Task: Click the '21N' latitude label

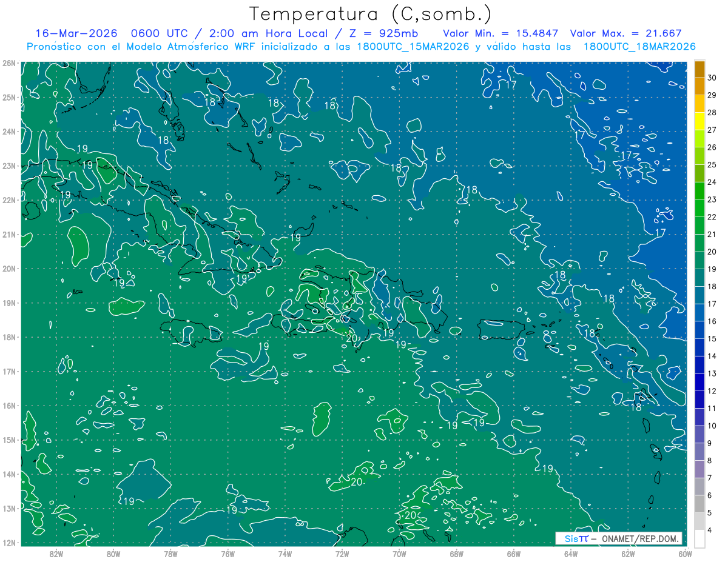Action: pos(9,235)
